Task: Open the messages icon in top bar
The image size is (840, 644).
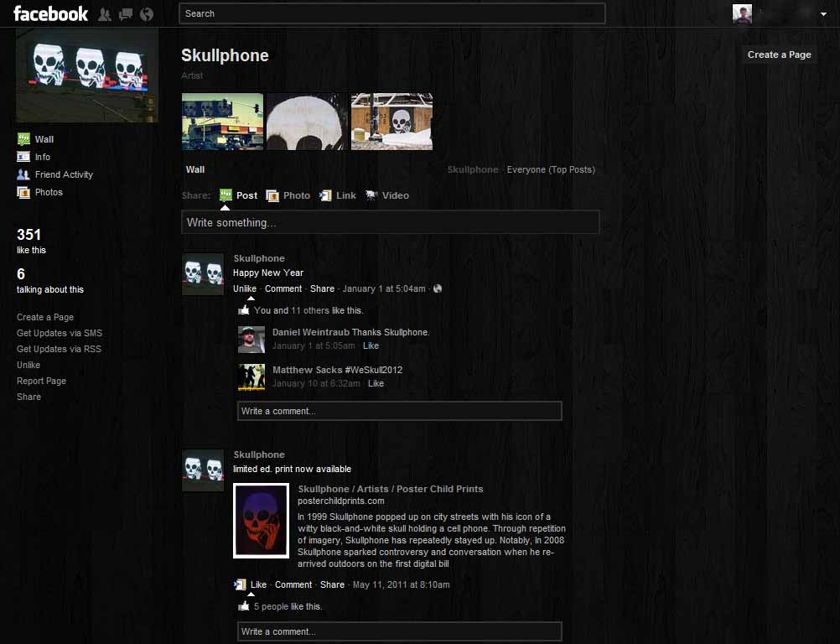Action: [126, 14]
